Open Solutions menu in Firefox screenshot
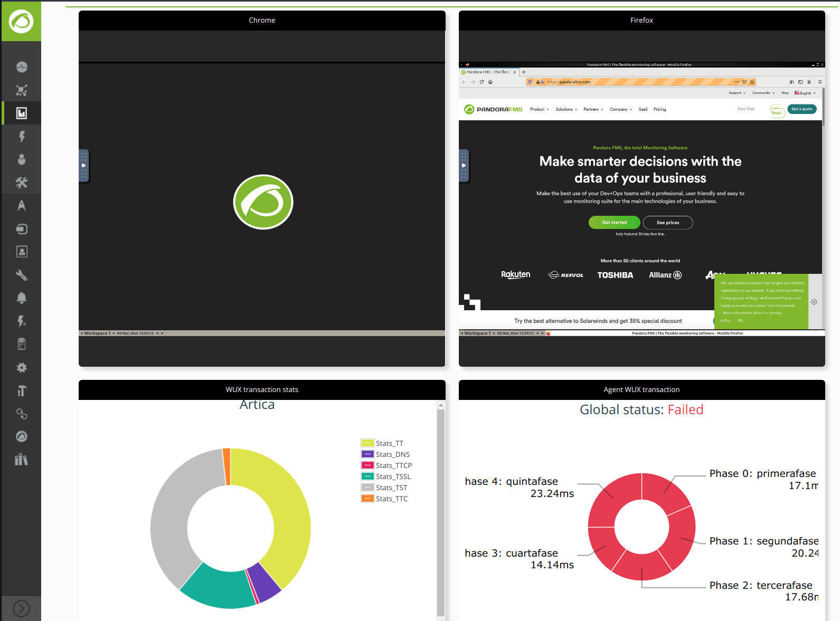The image size is (840, 621). click(x=567, y=110)
